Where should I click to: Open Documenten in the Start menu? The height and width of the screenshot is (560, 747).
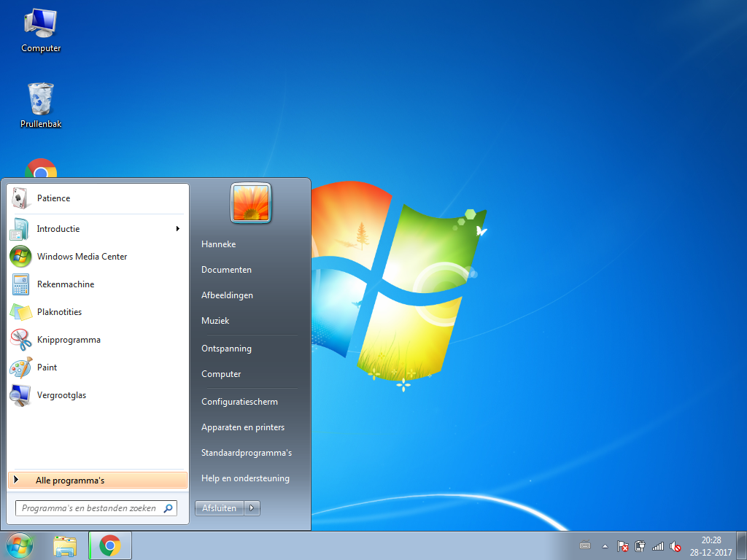click(226, 270)
